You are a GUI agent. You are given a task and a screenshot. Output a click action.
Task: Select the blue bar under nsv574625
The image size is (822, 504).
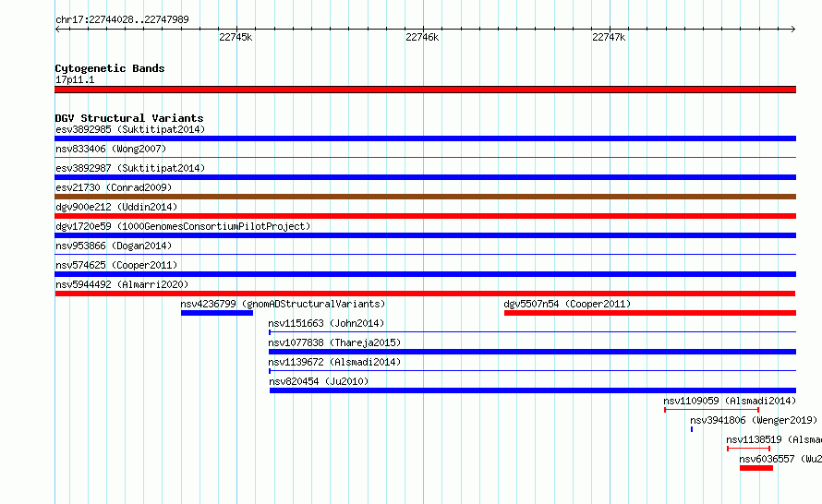point(425,274)
